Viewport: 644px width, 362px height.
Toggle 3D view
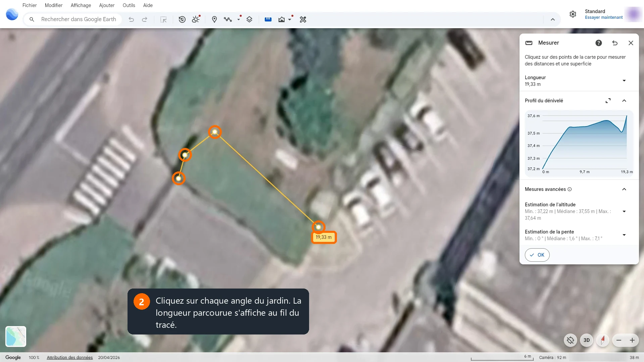tap(587, 340)
